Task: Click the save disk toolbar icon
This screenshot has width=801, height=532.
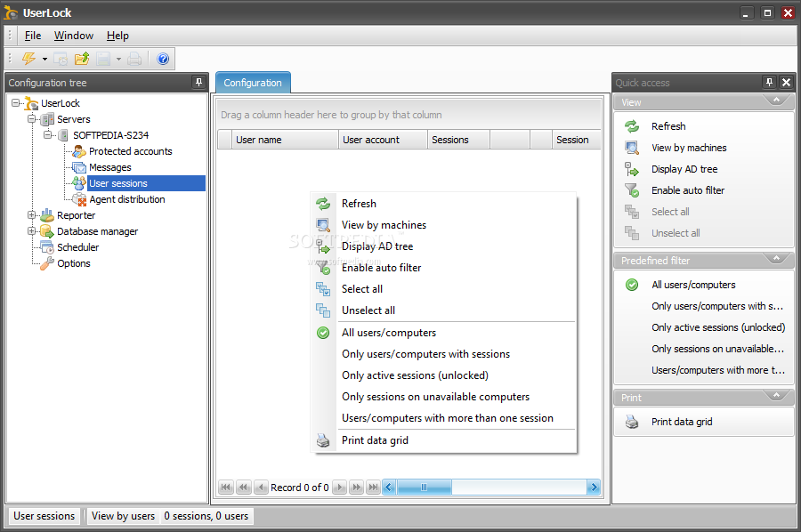Action: (x=104, y=59)
